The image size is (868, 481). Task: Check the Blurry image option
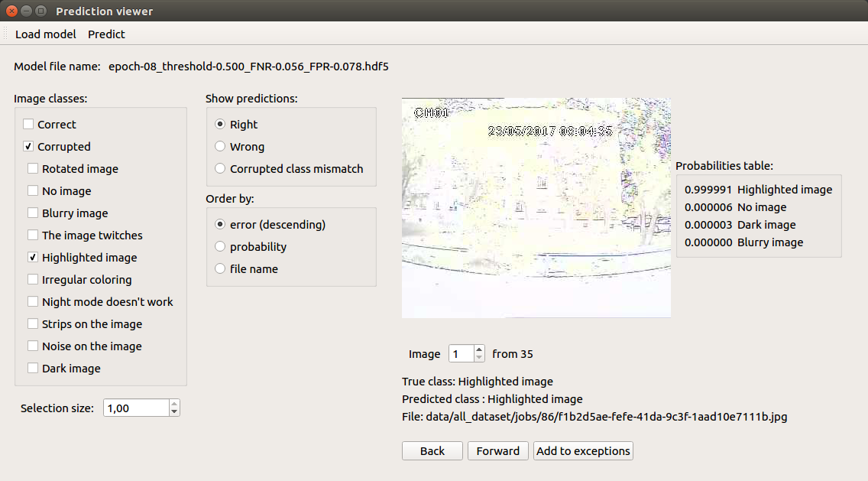33,213
